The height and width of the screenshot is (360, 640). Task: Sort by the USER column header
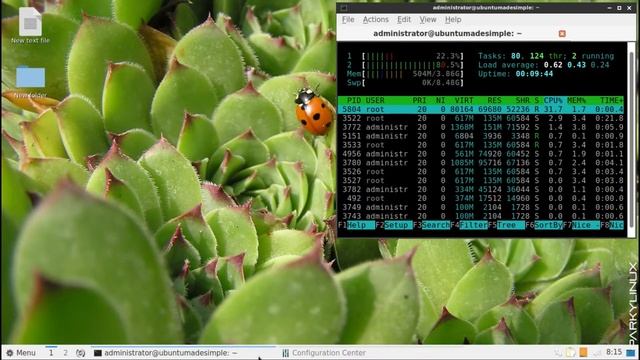(375, 100)
